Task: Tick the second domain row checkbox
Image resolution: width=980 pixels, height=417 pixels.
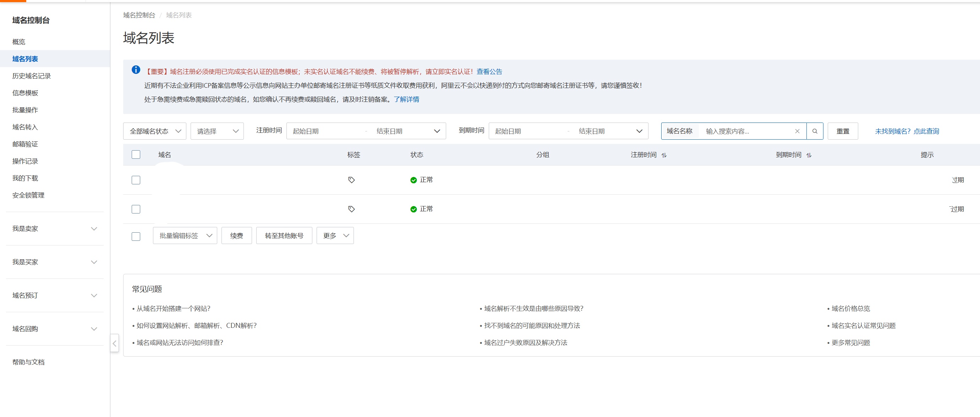Action: point(136,209)
